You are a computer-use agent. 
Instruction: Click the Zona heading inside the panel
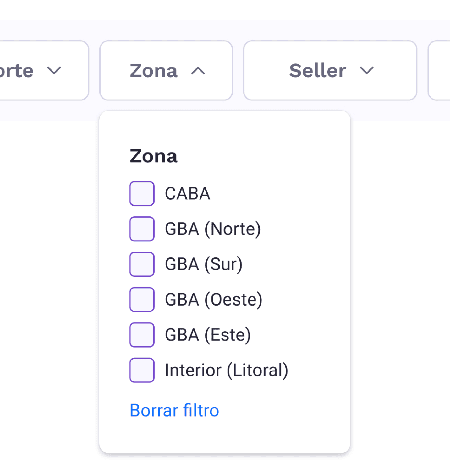coord(154,156)
